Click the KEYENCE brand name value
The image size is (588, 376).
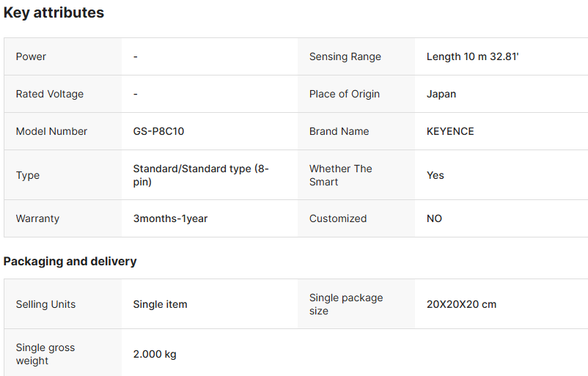coord(450,131)
